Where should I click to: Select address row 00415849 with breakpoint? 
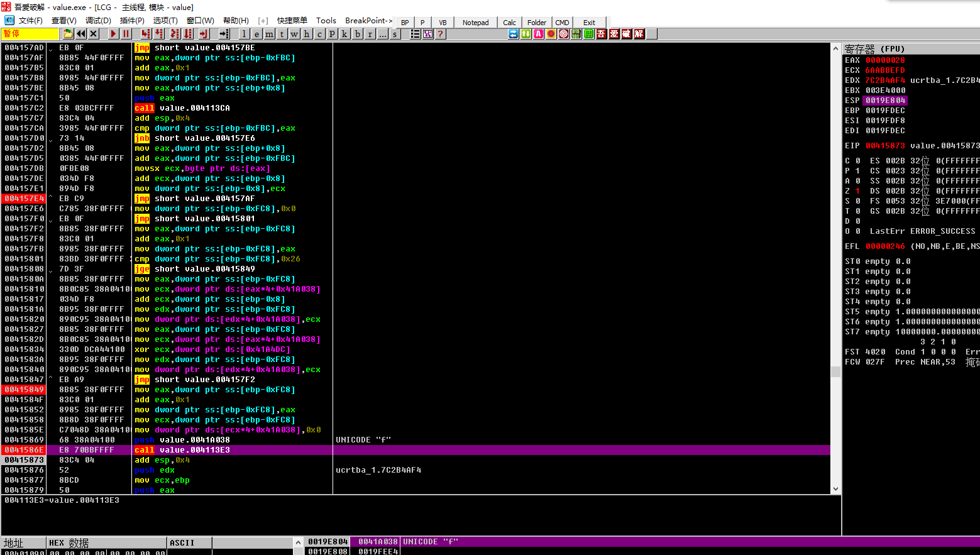25,390
